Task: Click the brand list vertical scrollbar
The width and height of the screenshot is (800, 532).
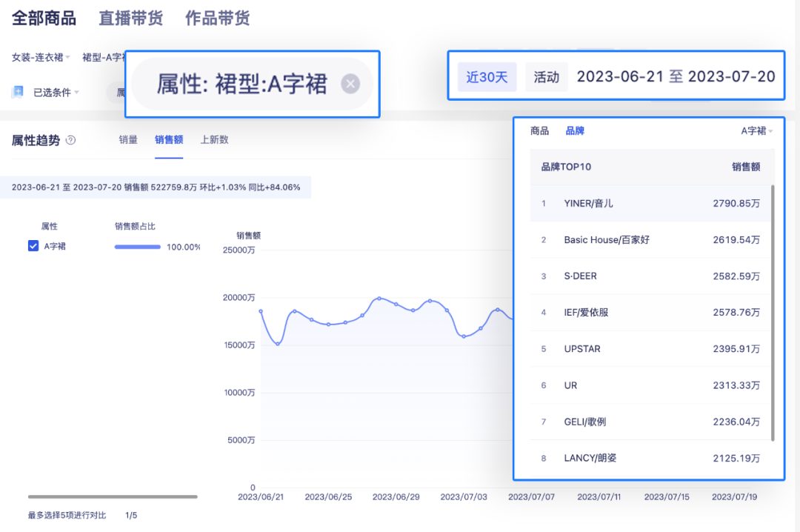Action: tap(773, 313)
